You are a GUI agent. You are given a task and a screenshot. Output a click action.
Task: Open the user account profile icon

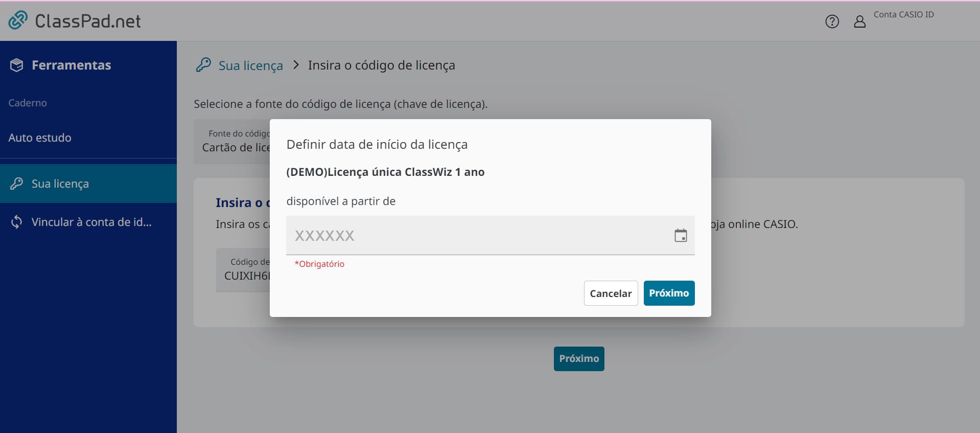[x=860, y=21]
